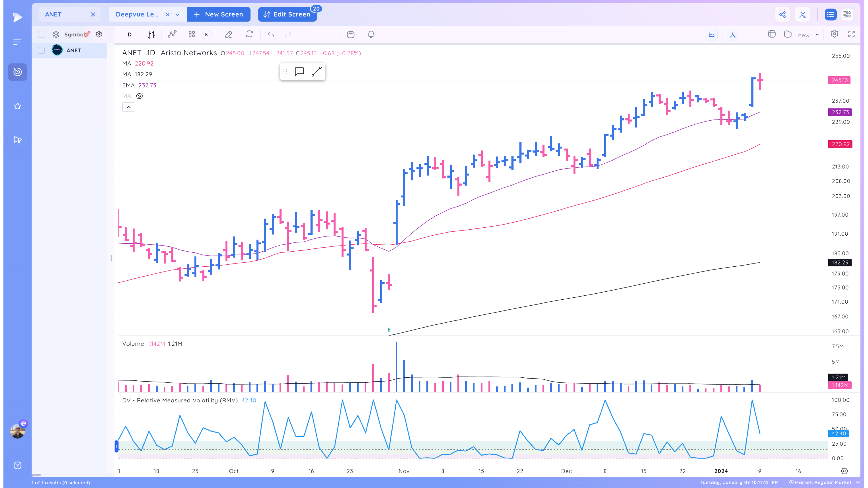Open the watchlist settings gear left of Symbol
Screen dimensions: 868x488
[x=56, y=34]
